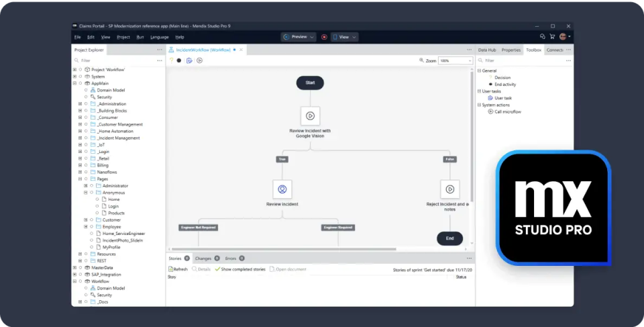Image resolution: width=644 pixels, height=327 pixels.
Task: Open the Project menu
Action: pos(123,37)
